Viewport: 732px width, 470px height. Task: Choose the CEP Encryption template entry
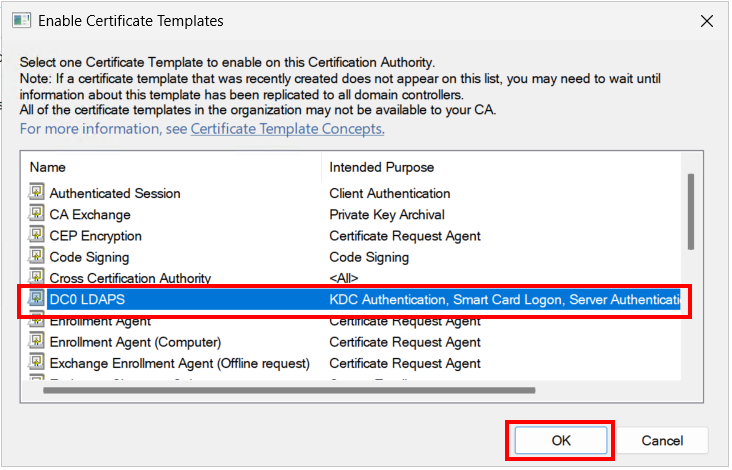(95, 236)
